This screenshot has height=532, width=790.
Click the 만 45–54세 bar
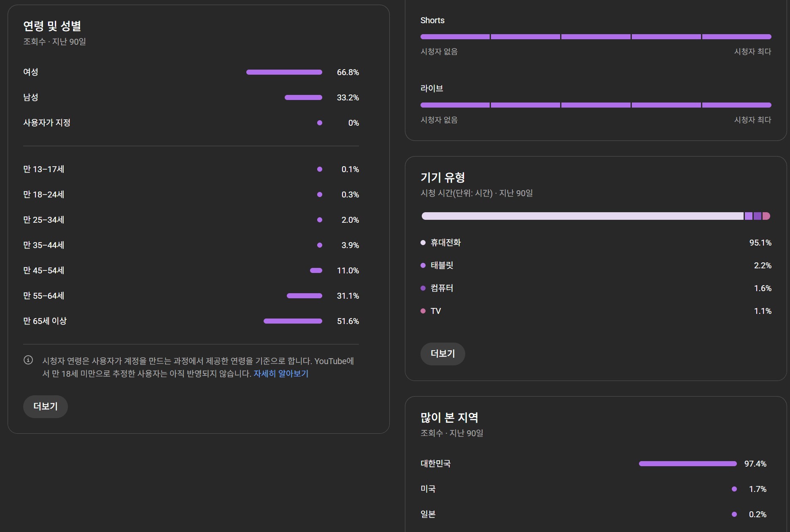tap(316, 270)
